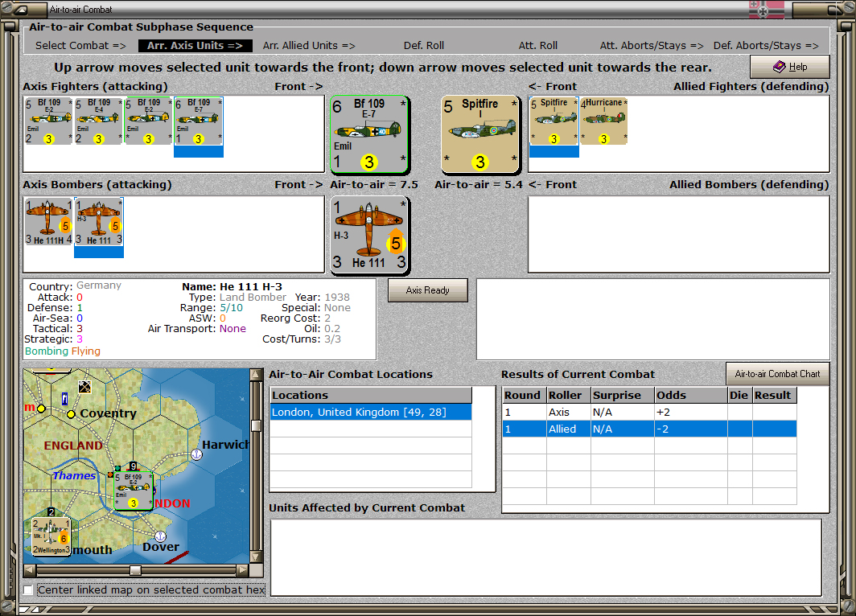Click the Round column header
856x616 pixels.
coord(524,395)
